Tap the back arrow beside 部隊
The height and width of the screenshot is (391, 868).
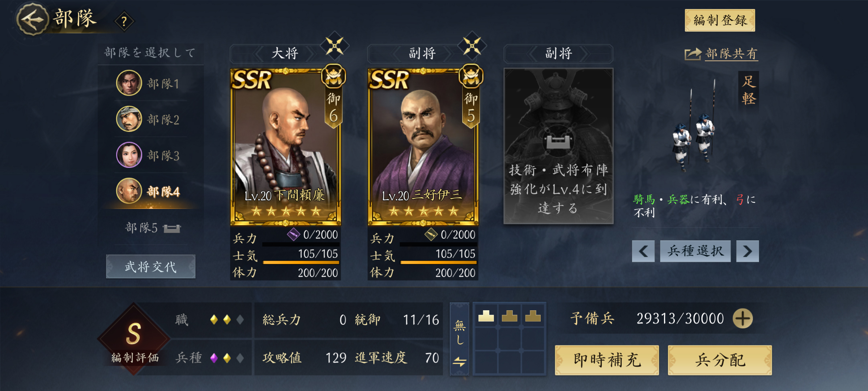click(x=33, y=19)
